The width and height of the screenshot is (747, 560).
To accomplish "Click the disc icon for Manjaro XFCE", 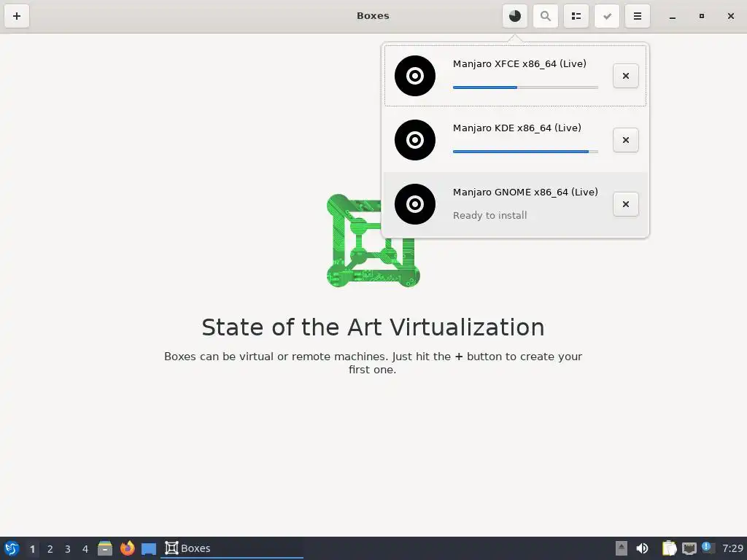I will pyautogui.click(x=415, y=76).
